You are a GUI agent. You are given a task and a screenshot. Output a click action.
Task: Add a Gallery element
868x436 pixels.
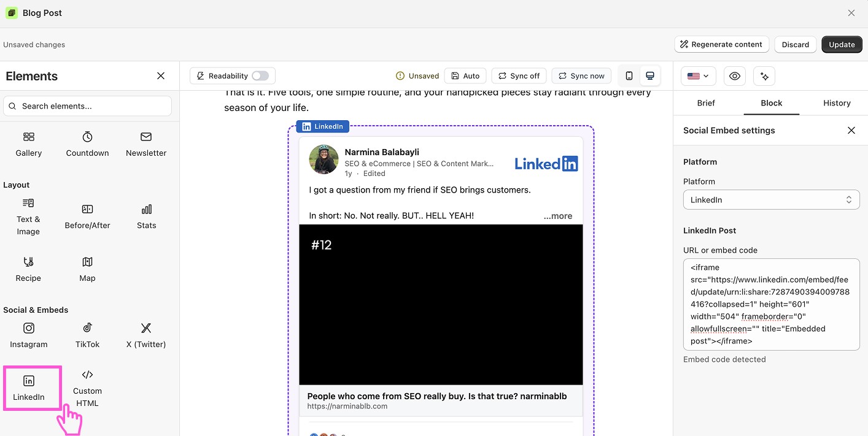point(29,145)
